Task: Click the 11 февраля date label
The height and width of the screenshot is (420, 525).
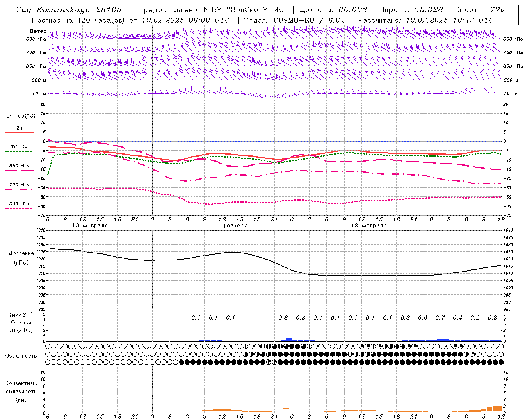Action: pos(229,226)
